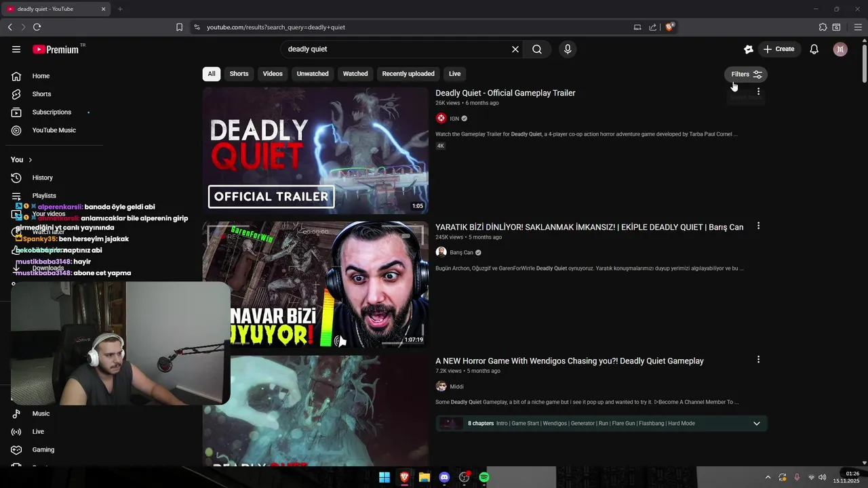Select the Recently uploaded filter chip
868x488 pixels.
pos(408,74)
